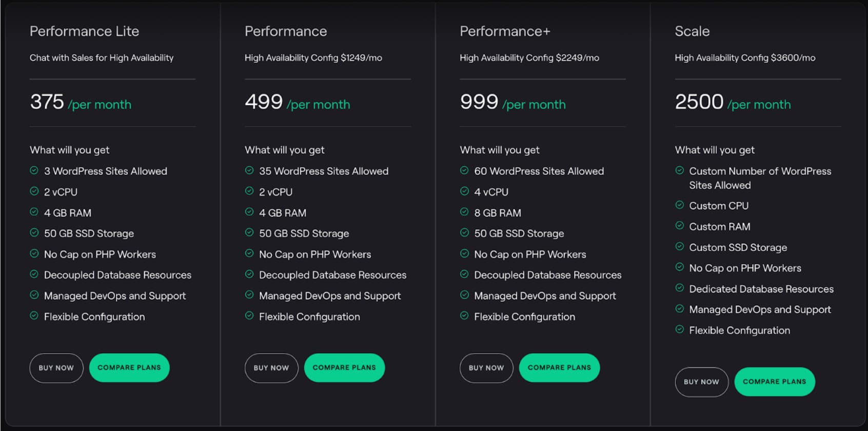Click checkmark icon beside 3 WordPress Sites Allowed
Viewport: 868px width, 431px height.
[34, 170]
